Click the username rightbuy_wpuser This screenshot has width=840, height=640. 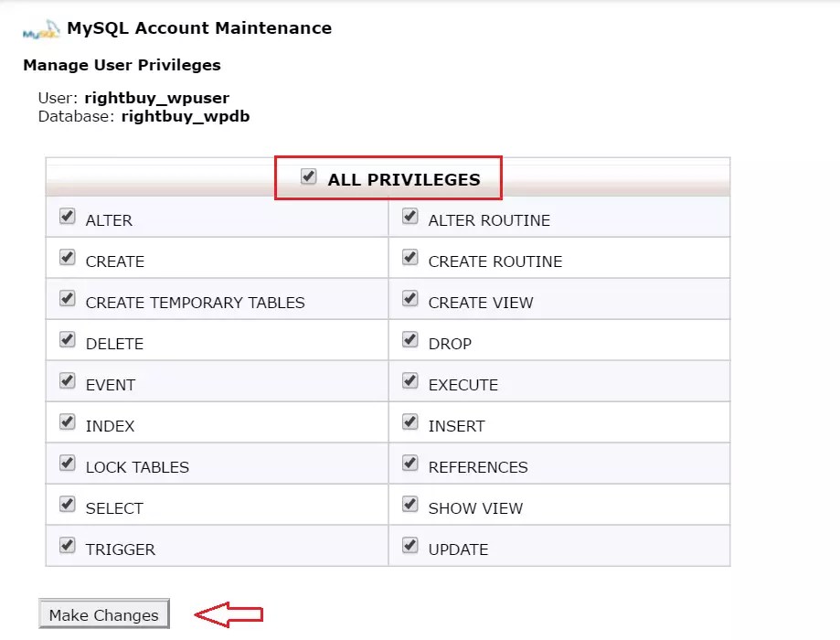point(157,98)
